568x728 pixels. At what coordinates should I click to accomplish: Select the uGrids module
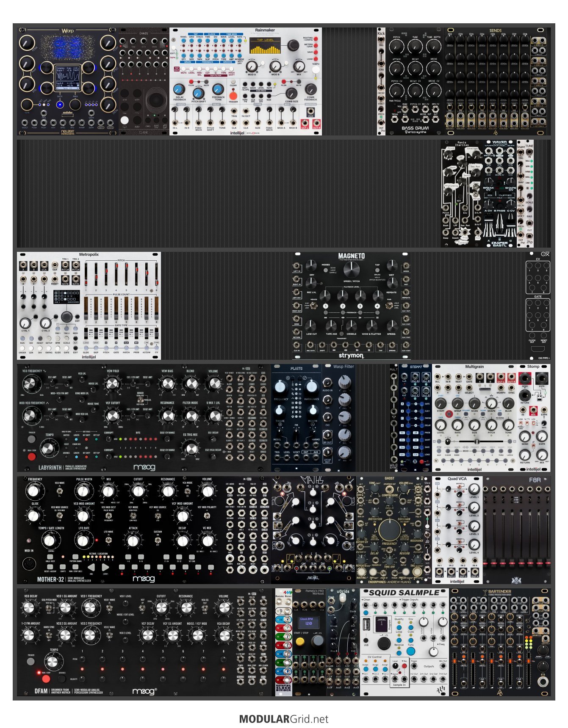pos(343,642)
